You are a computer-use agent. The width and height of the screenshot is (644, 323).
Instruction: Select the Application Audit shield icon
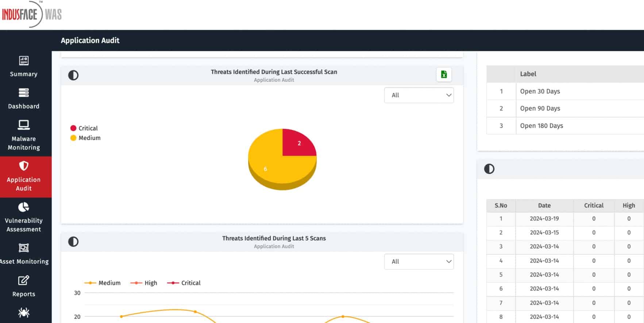pos(24,166)
